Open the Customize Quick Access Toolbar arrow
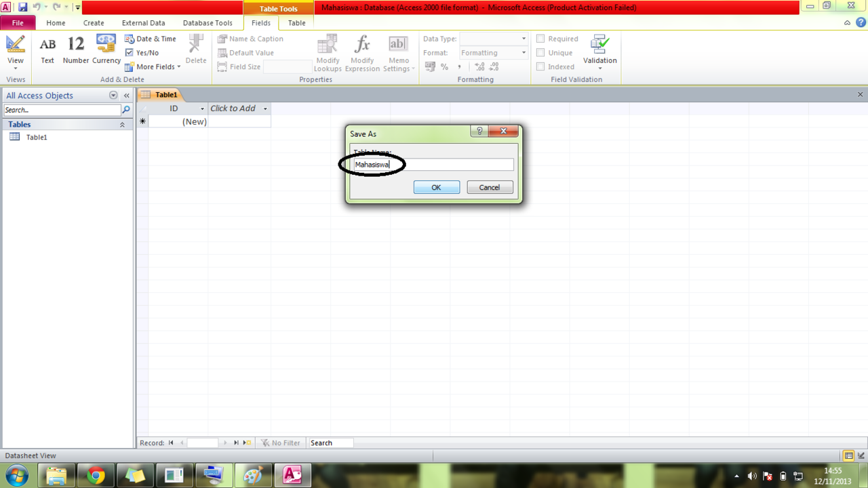 click(x=78, y=8)
